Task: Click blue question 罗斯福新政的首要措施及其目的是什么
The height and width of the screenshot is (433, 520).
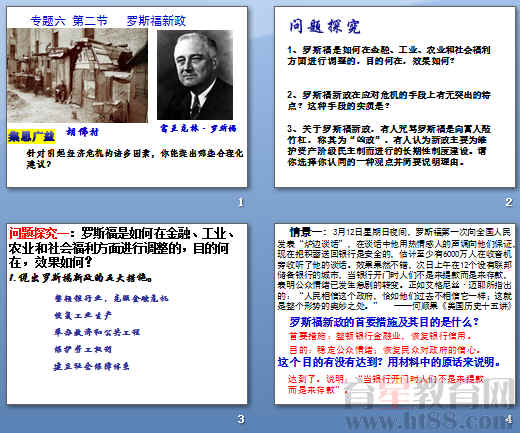Action: (384, 322)
